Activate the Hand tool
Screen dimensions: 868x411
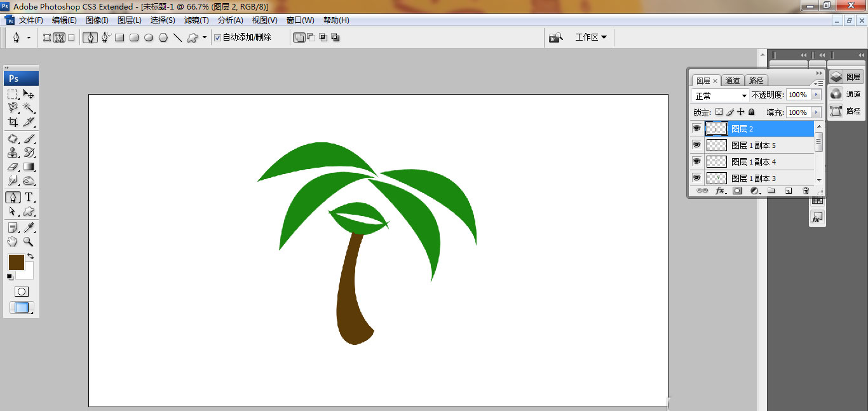click(13, 242)
